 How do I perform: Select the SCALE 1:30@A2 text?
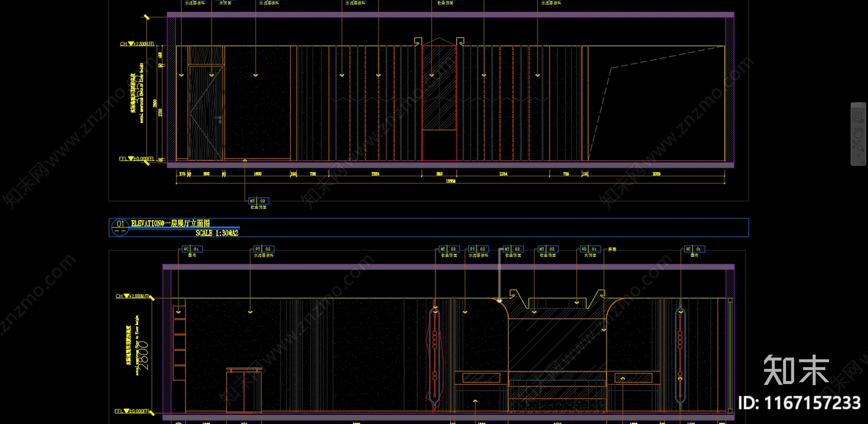(217, 233)
